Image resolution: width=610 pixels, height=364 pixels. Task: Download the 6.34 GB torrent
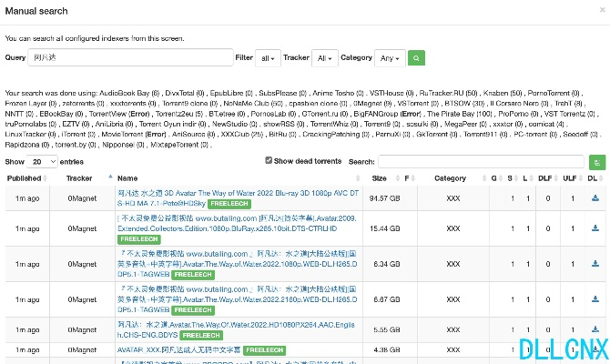(x=595, y=265)
